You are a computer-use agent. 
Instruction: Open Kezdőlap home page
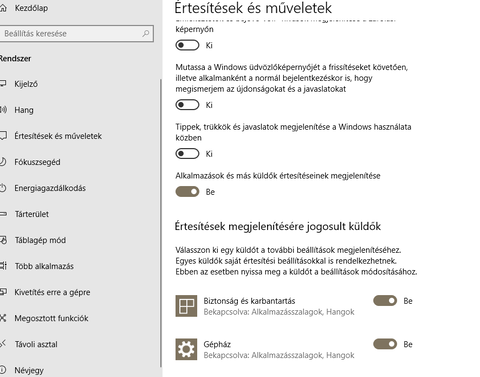click(x=31, y=8)
